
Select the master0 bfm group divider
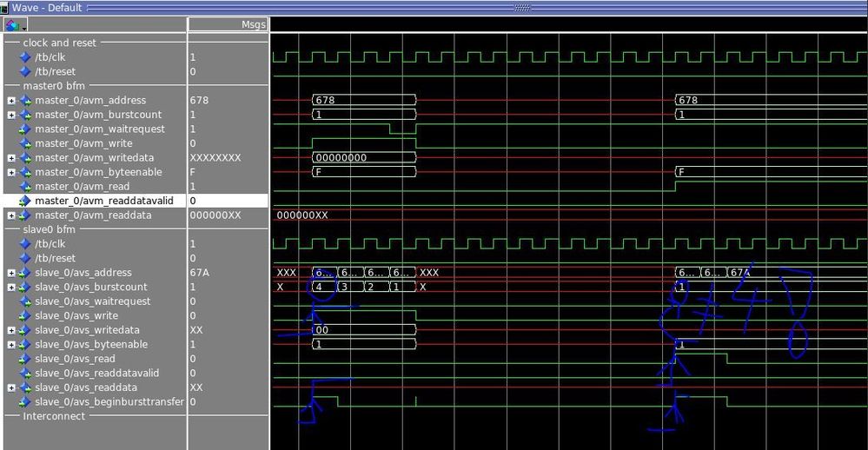56,86
